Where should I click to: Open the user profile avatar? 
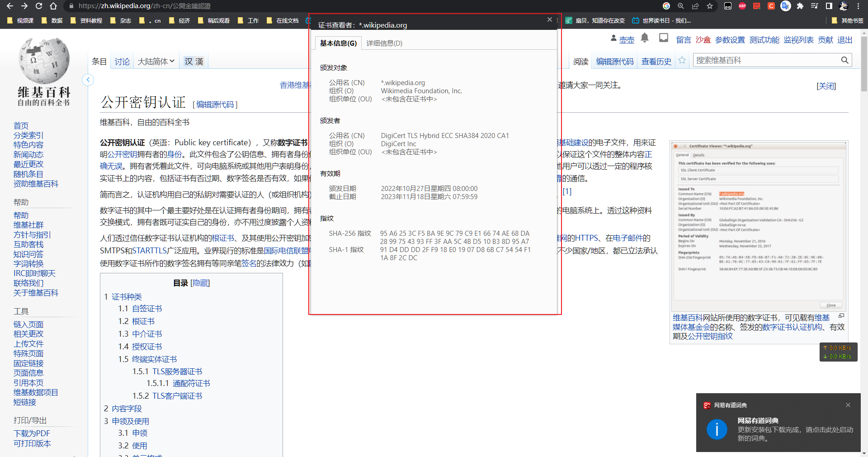(844, 6)
